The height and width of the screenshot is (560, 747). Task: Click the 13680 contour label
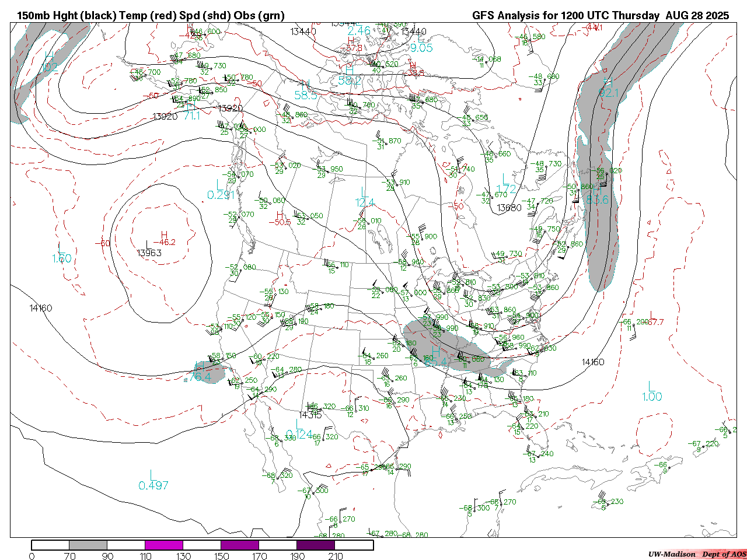509,208
